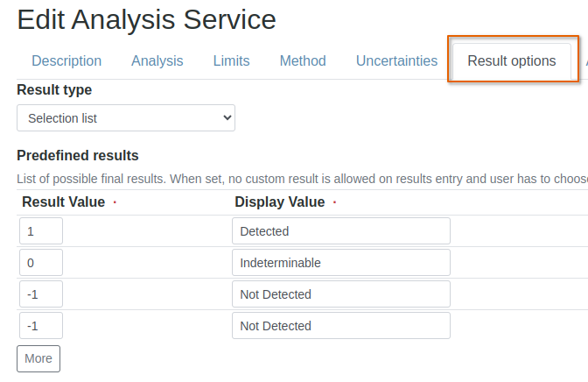Click last row's Not Detected display field
The image size is (588, 382).
pos(340,326)
